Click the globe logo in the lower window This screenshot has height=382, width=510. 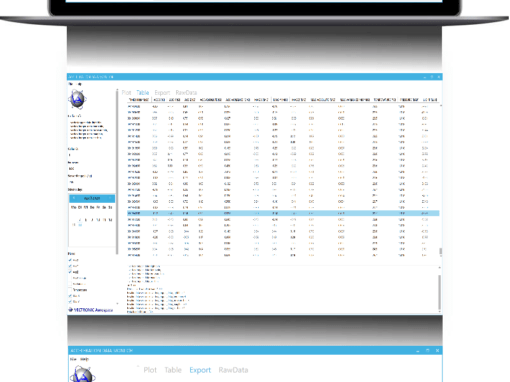pos(82,374)
